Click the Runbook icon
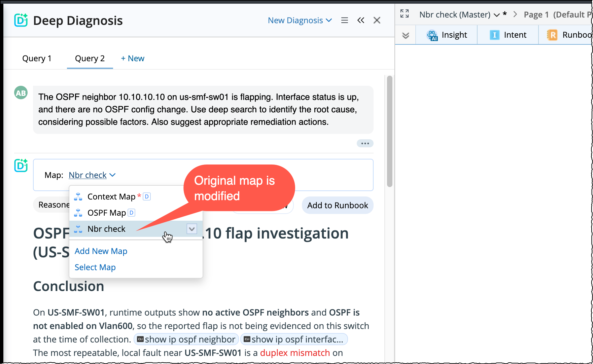The image size is (593, 364). [x=552, y=35]
